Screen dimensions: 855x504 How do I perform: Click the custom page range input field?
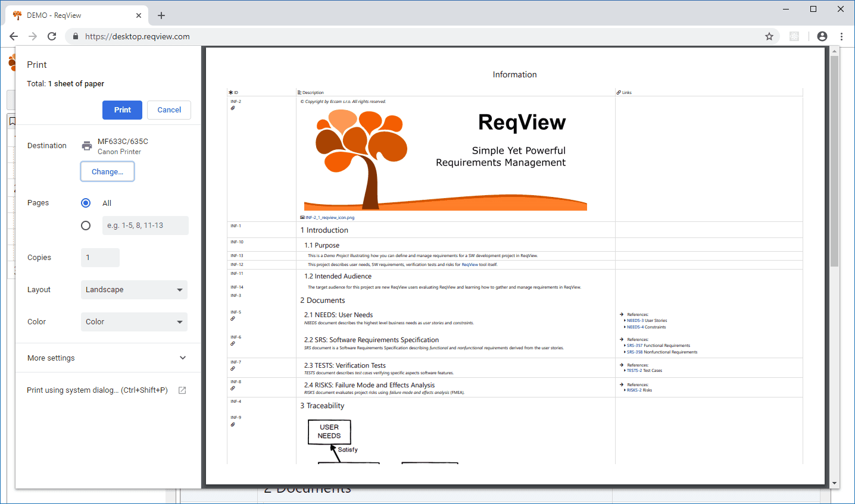[x=145, y=226]
